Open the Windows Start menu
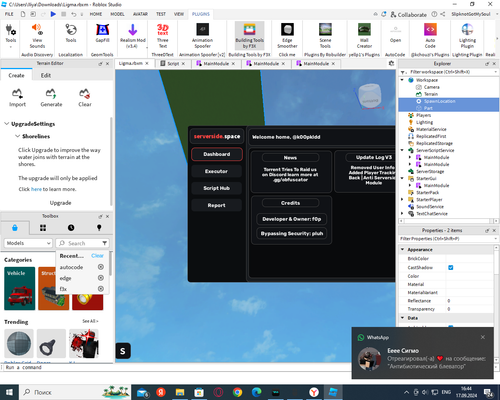The height and width of the screenshot is (400, 500). (x=9, y=392)
